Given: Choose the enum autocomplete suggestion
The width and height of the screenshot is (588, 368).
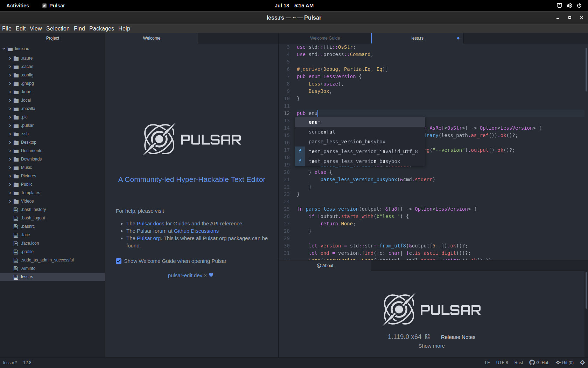Looking at the screenshot, I should (x=360, y=122).
